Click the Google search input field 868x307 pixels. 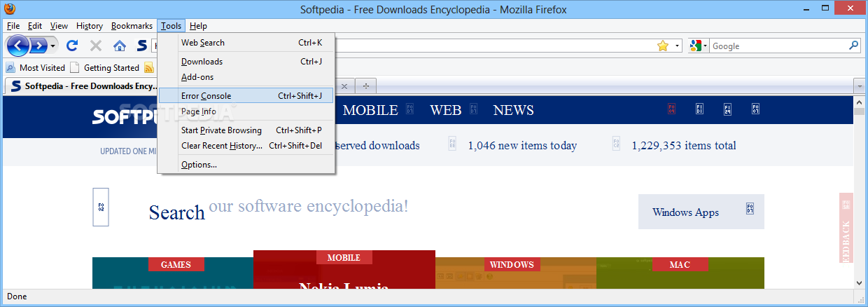[779, 46]
